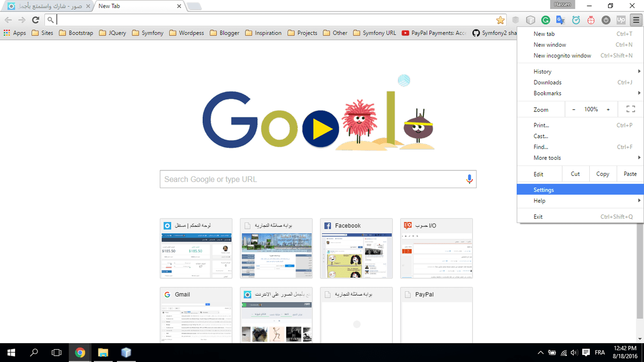Select Find... in the menu
644x362 pixels.
[x=580, y=146]
